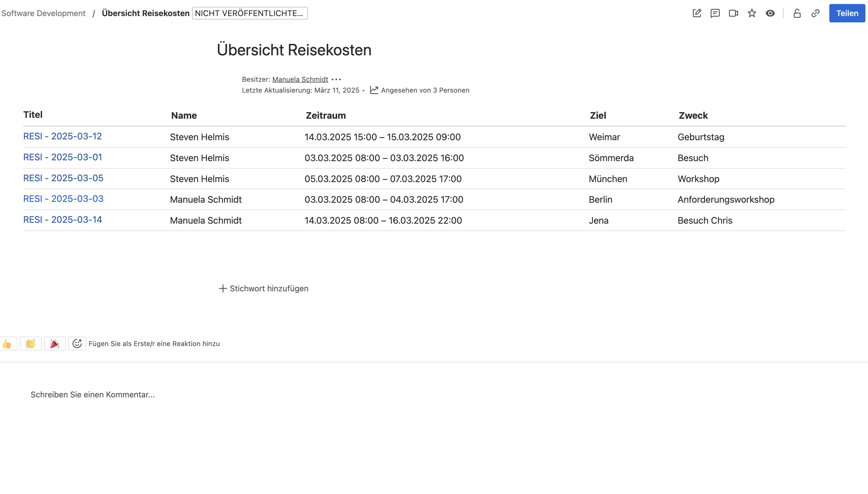
Task: Expand the NICHT VERÖFFENTLICHTE status badge
Action: (250, 13)
